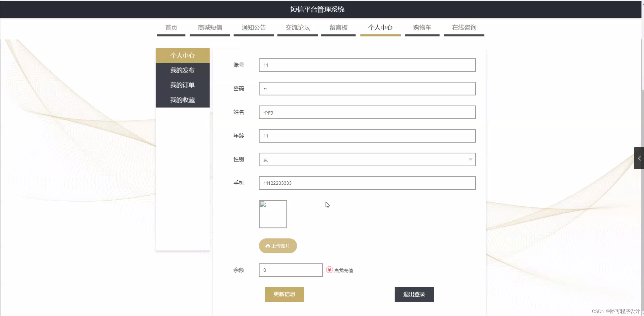Open 购物车 shopping cart tab

coord(422,27)
